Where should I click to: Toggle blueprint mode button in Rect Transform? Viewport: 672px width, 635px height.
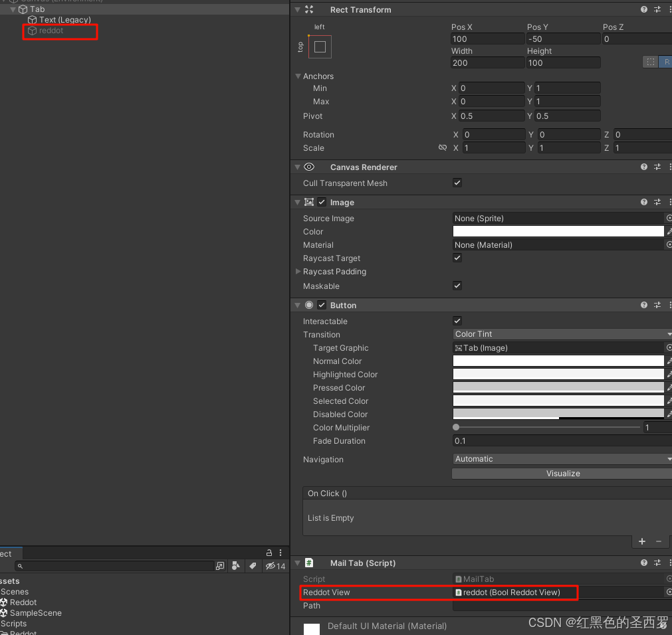(x=650, y=62)
